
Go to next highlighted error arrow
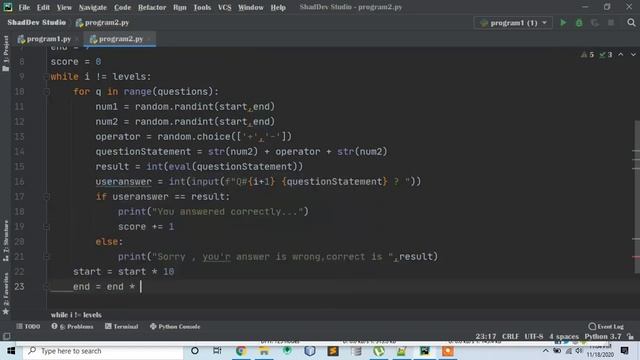click(x=633, y=55)
